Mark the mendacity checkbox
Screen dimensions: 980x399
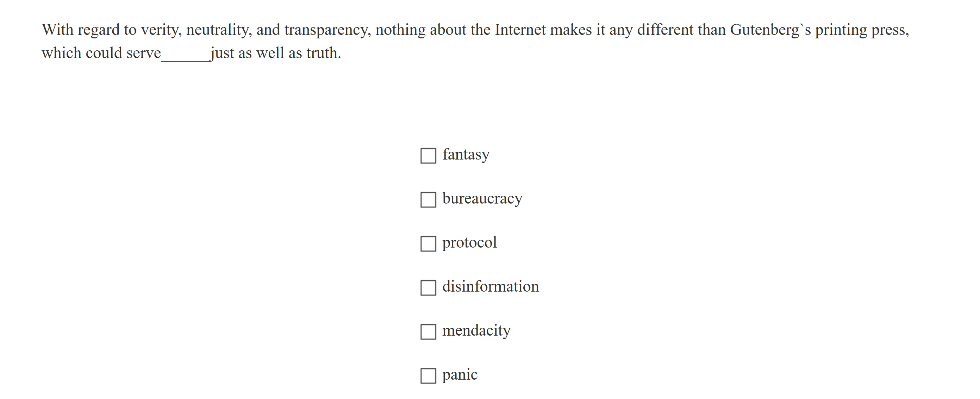click(428, 332)
